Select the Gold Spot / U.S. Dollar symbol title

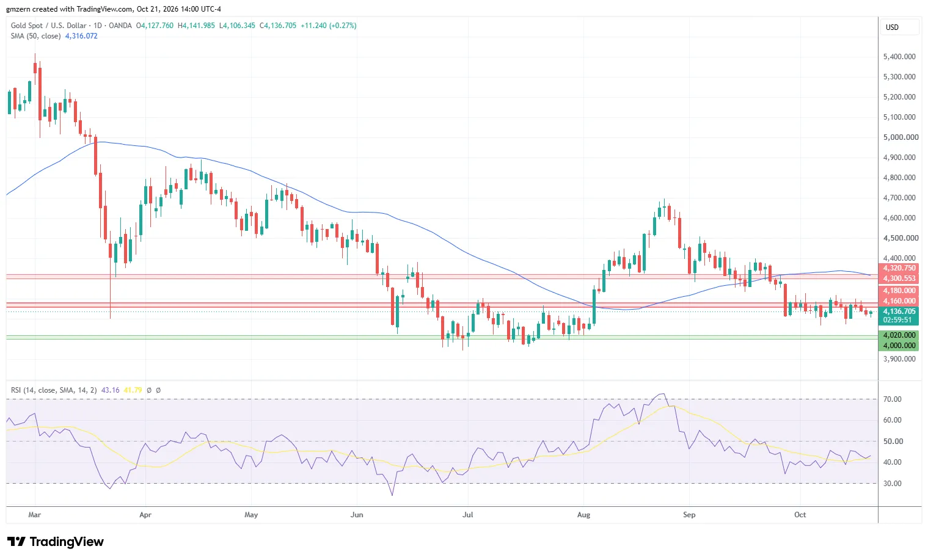(49, 26)
